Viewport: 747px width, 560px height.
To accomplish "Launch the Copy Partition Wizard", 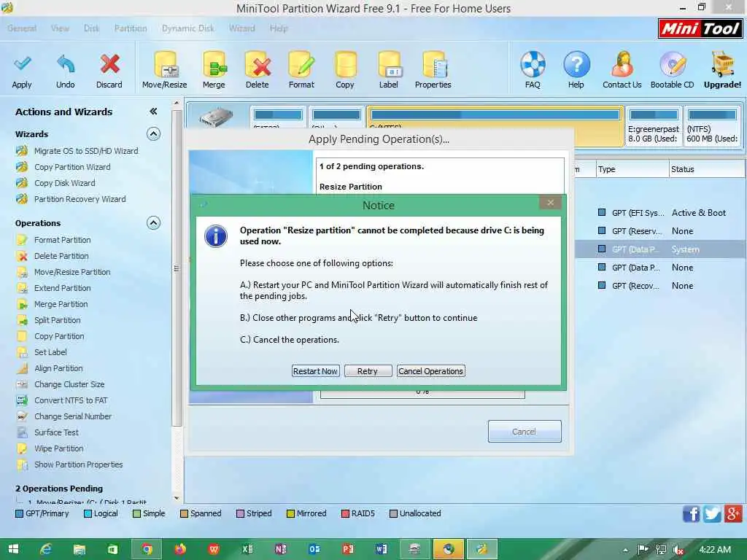I will point(72,167).
